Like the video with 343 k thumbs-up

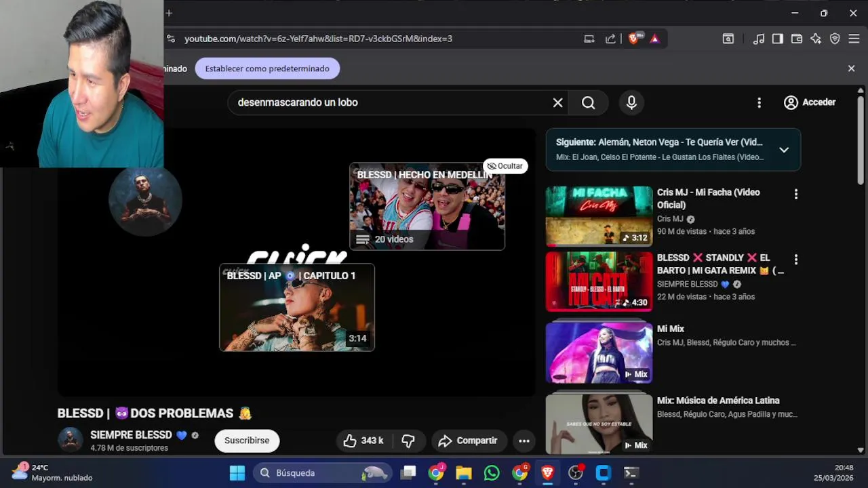[363, 441]
